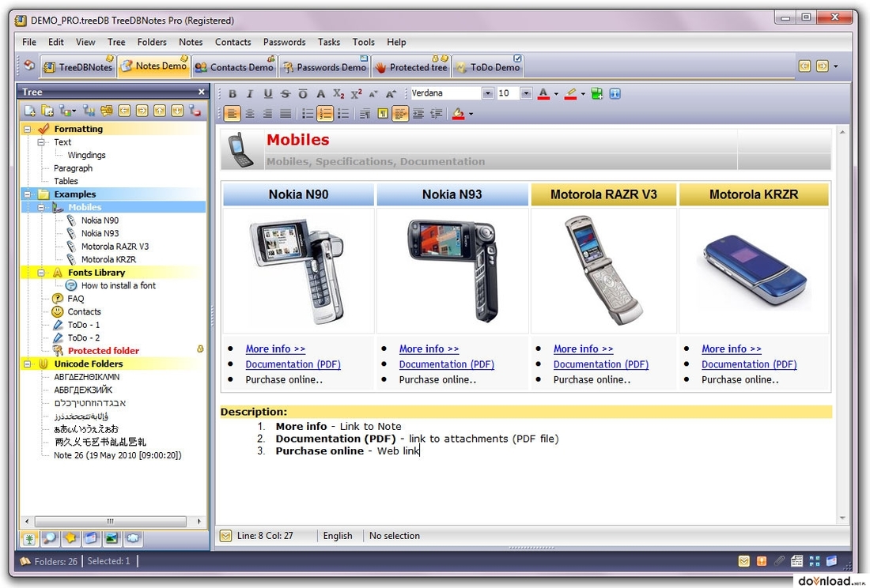
Task: Collapse the Unicode Folders node
Action: tap(27, 364)
